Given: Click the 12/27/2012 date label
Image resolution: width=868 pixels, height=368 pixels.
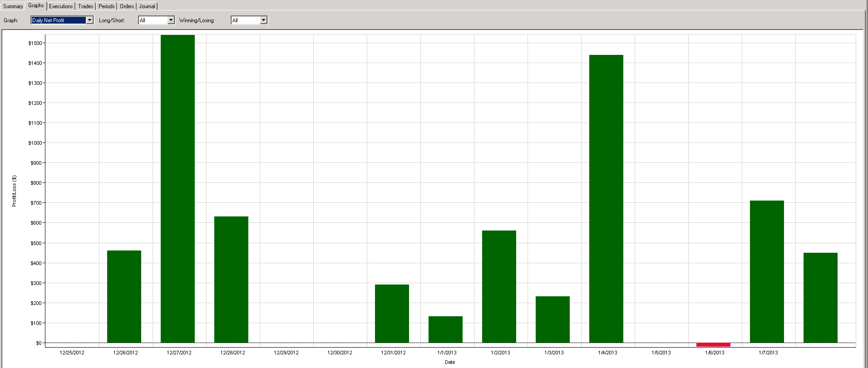Looking at the screenshot, I should coord(179,353).
